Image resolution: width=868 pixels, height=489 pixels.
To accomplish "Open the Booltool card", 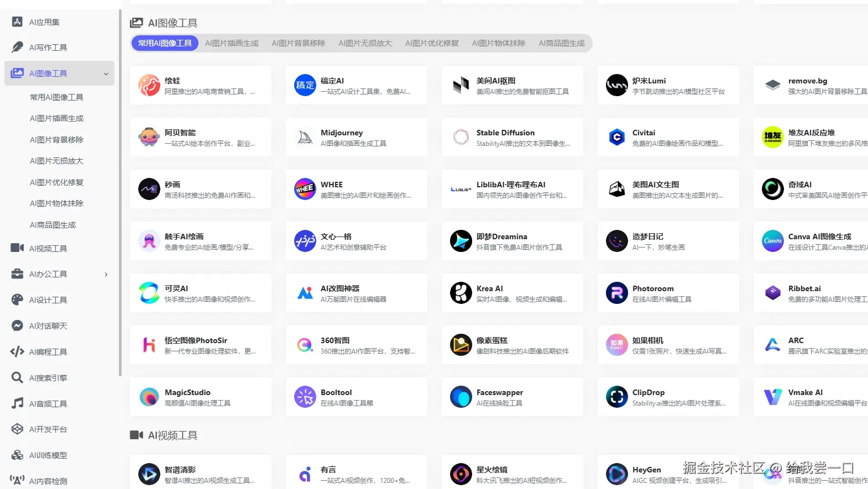I will tap(357, 397).
